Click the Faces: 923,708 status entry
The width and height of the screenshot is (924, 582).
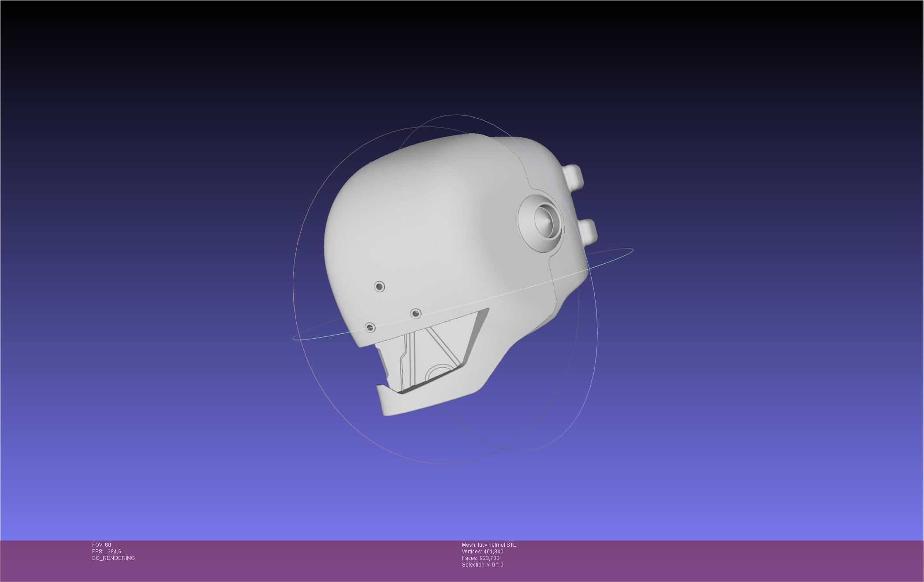pos(481,558)
